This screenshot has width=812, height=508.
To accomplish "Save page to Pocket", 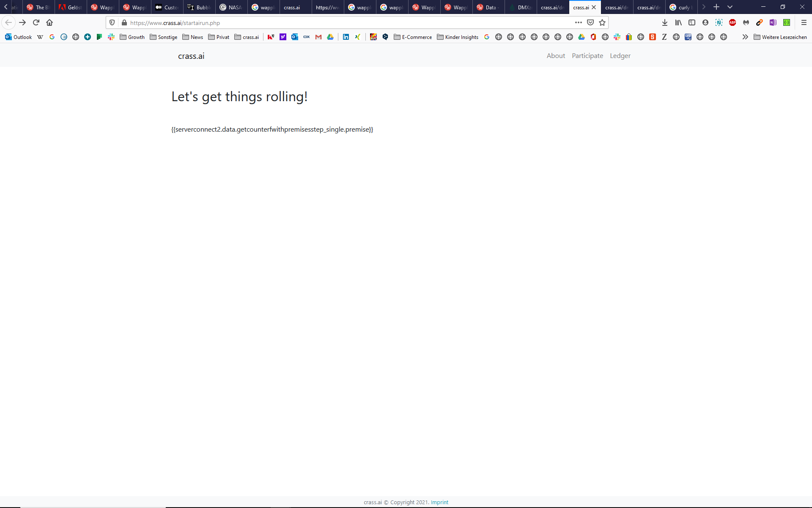I will coord(590,22).
